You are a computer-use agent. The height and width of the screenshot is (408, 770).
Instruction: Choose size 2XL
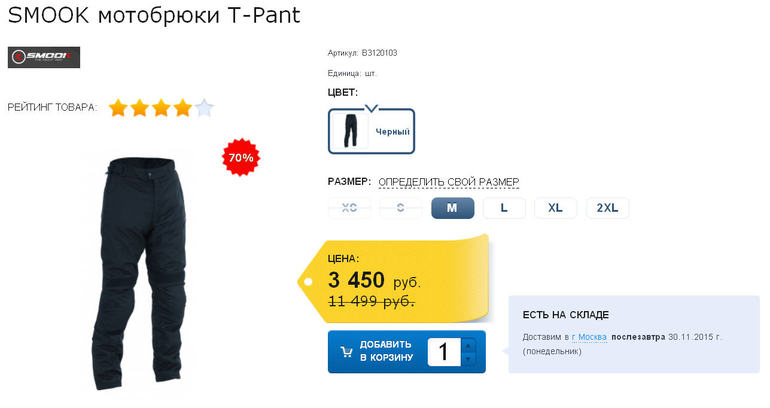pyautogui.click(x=607, y=208)
